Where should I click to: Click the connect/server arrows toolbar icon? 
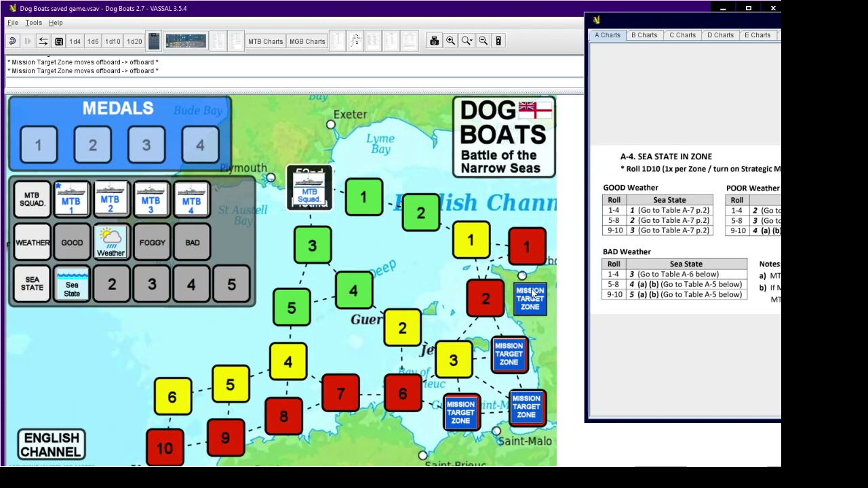[x=43, y=41]
